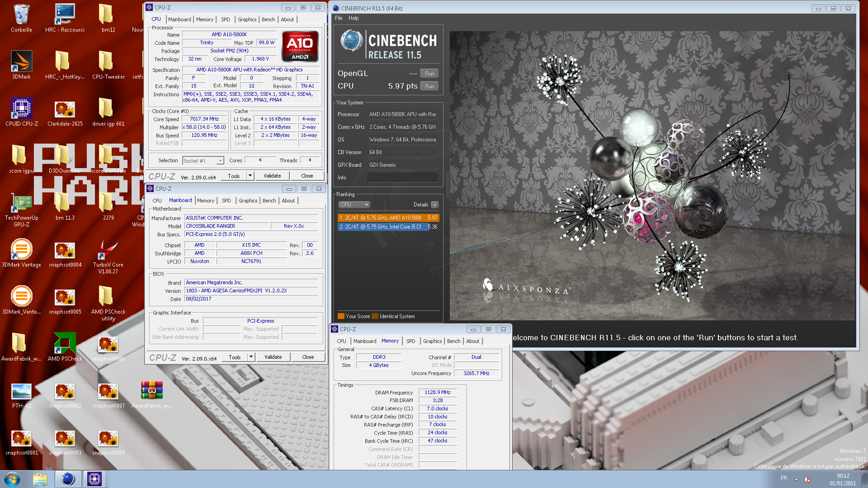Open HRC - Raccourci desktop shortcut
This screenshot has height=488, width=868.
65,18
